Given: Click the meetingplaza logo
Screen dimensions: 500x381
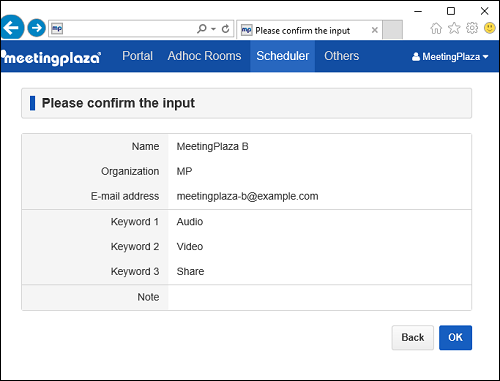Looking at the screenshot, I should [51, 57].
